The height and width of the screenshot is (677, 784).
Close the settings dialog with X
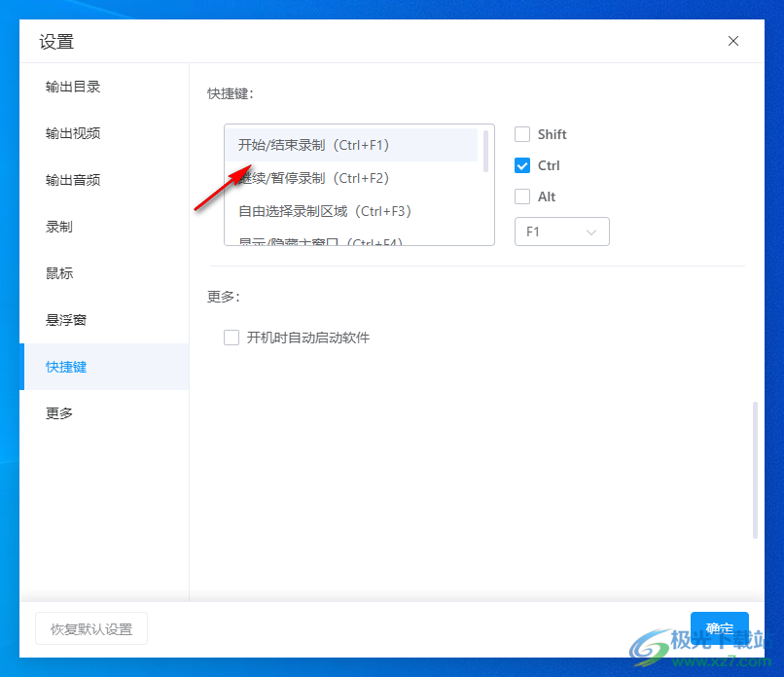click(733, 41)
